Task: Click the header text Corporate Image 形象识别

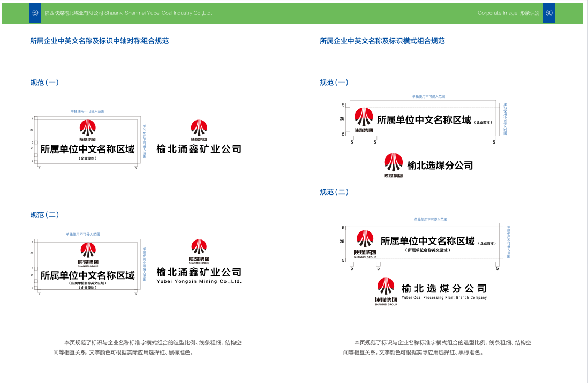Action: click(x=508, y=13)
